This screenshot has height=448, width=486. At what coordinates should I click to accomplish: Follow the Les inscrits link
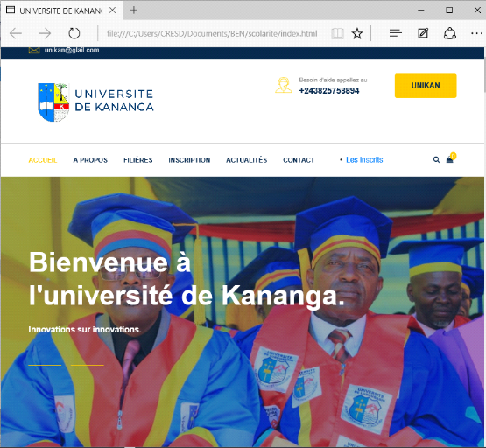(364, 160)
